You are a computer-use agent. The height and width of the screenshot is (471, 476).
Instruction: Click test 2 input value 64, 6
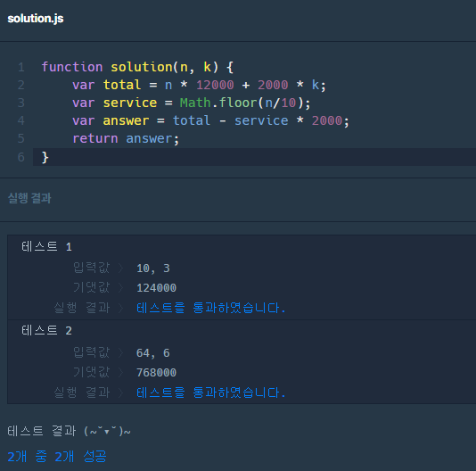153,353
